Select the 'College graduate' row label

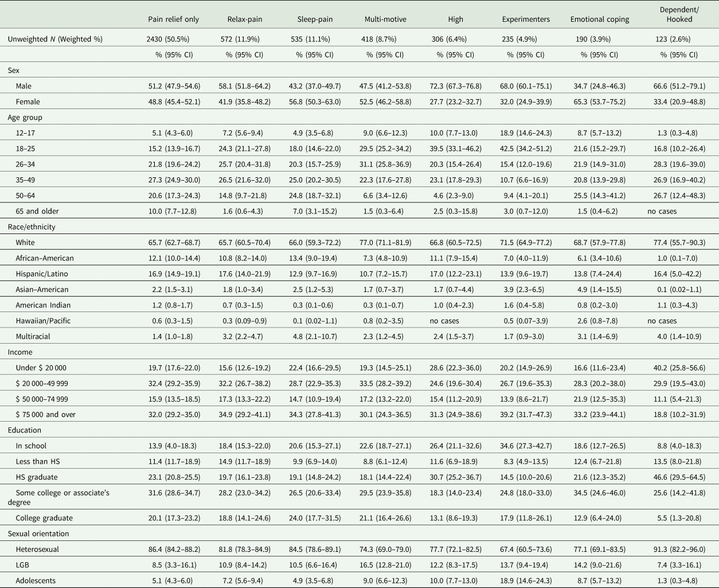(44, 518)
